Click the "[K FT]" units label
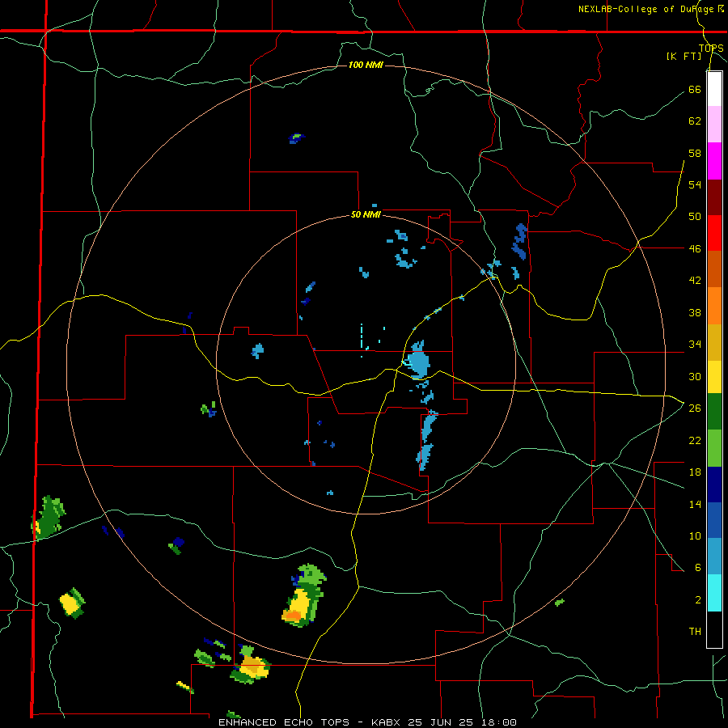Image resolution: width=728 pixels, height=728 pixels. (x=684, y=56)
